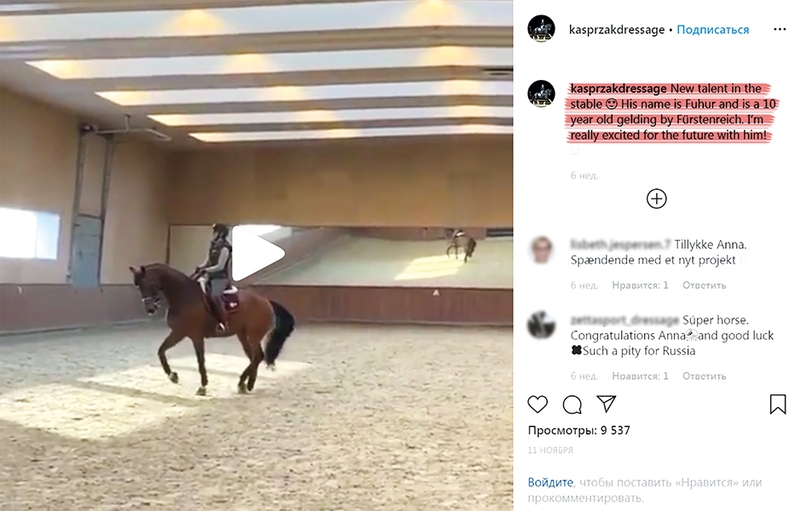Load more comments with plus circle
The height and width of the screenshot is (511, 800).
pos(657,198)
